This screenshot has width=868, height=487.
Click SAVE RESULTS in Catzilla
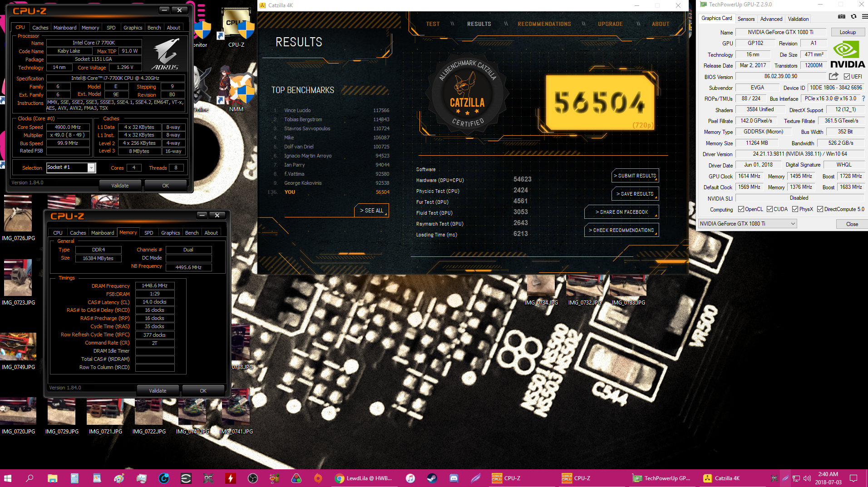click(635, 194)
